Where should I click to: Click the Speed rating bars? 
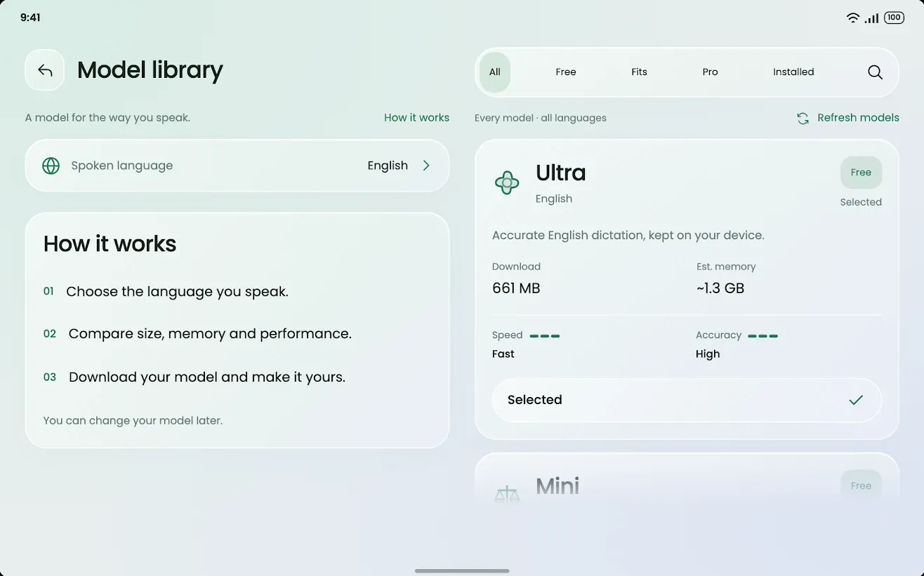[545, 336]
